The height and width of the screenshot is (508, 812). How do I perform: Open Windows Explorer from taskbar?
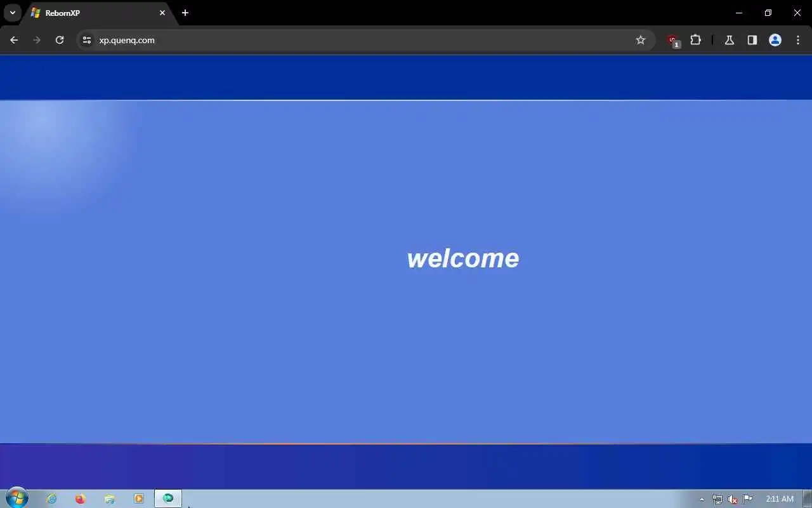point(110,499)
